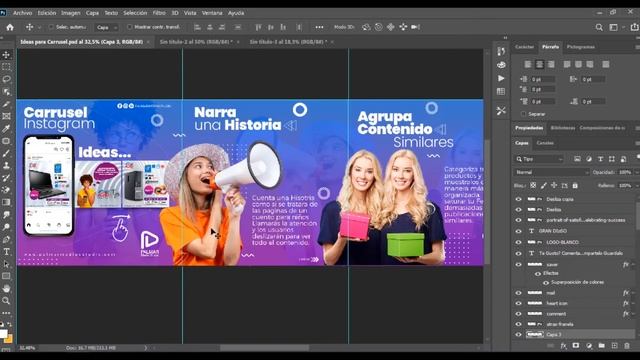Image resolution: width=640 pixels, height=360 pixels.
Task: Select the Move tool in the toolbox
Action: tap(6, 55)
